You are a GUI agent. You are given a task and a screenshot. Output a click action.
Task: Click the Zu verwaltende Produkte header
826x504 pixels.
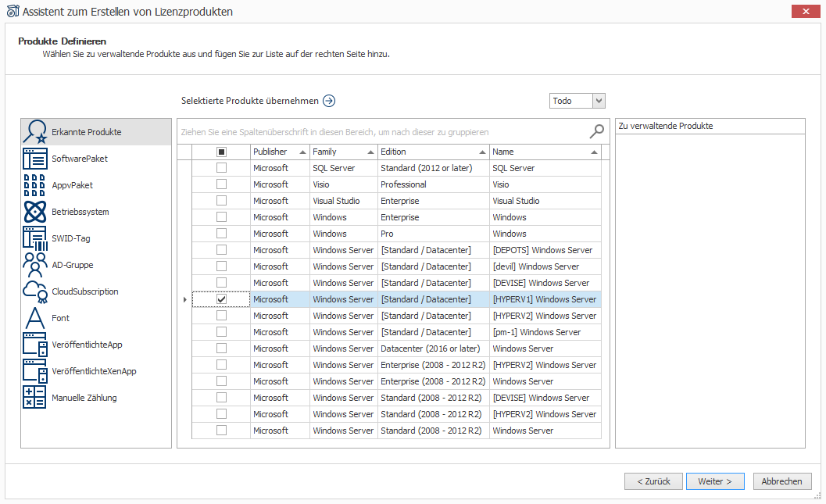click(x=710, y=126)
